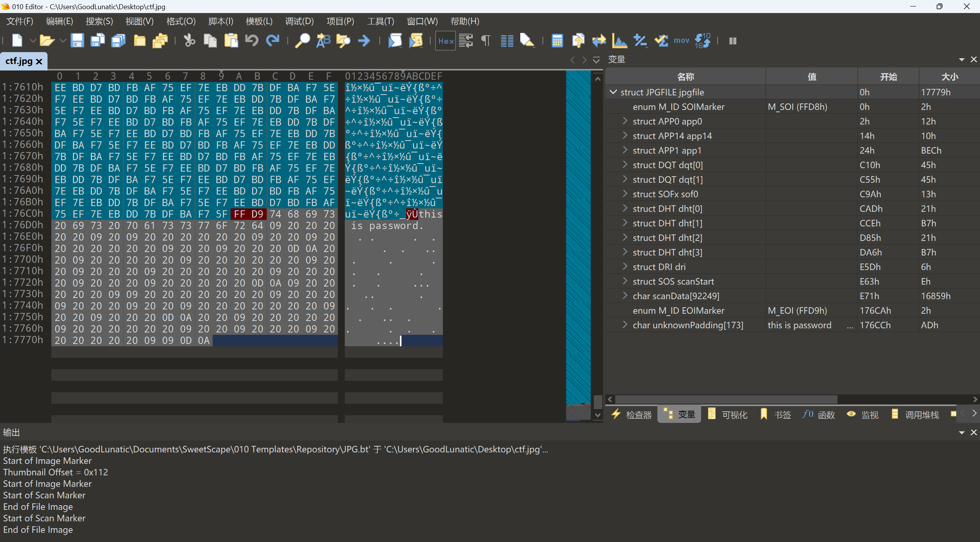Click the Copy icon in the toolbar
Image resolution: width=980 pixels, height=542 pixels.
(x=210, y=41)
